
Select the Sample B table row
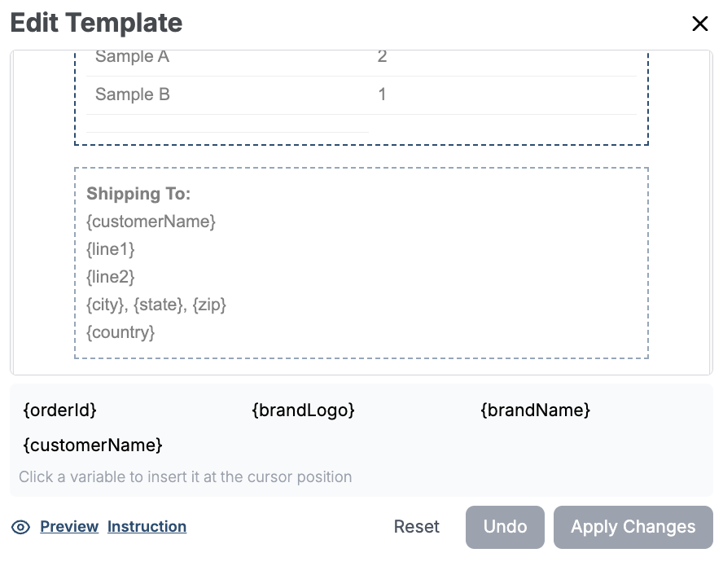[133, 94]
